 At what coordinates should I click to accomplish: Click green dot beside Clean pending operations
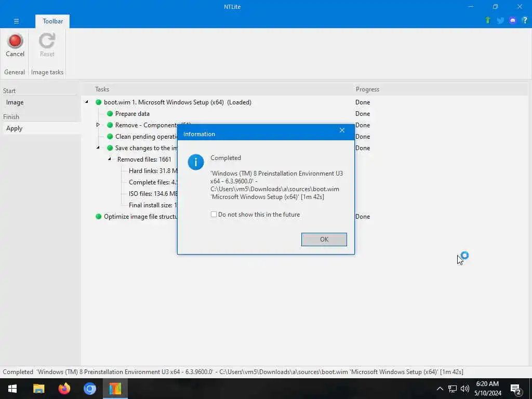[x=110, y=137]
